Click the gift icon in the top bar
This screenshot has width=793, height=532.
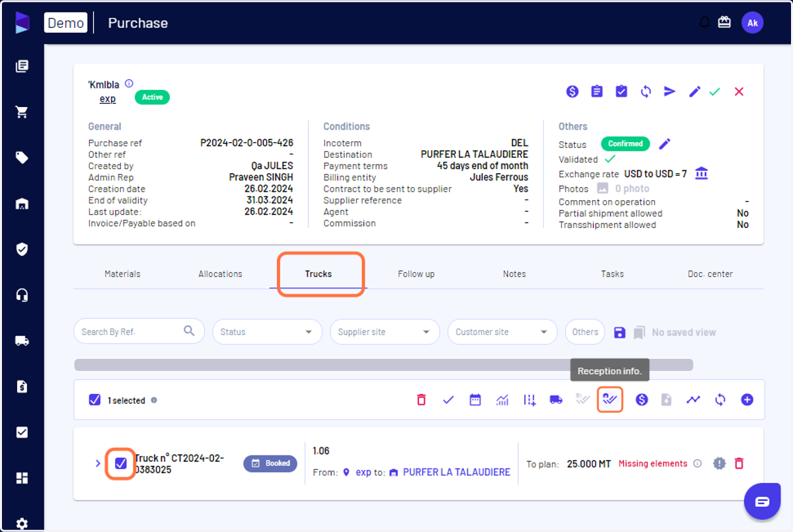click(724, 22)
